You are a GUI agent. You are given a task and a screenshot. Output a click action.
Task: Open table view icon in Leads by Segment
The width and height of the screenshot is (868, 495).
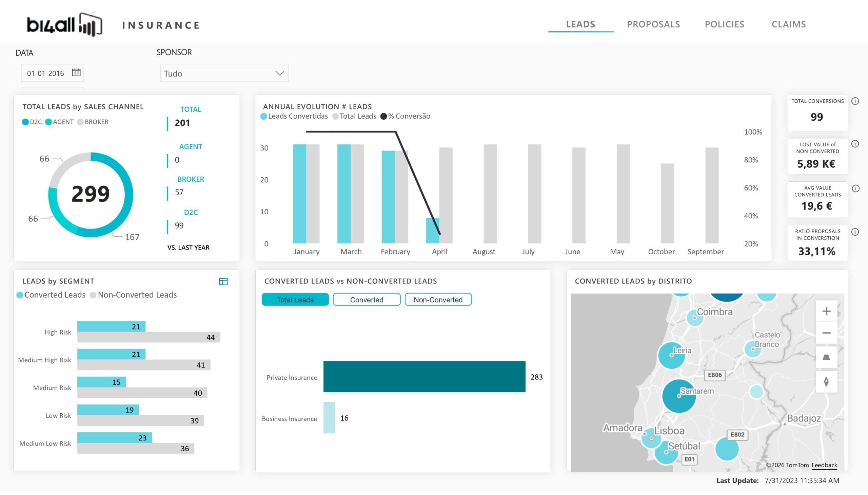223,281
